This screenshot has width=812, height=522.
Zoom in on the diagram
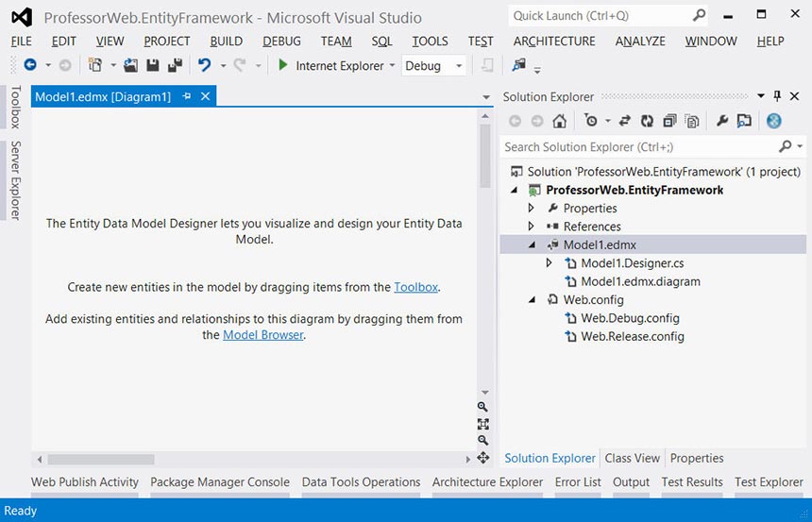(x=482, y=407)
